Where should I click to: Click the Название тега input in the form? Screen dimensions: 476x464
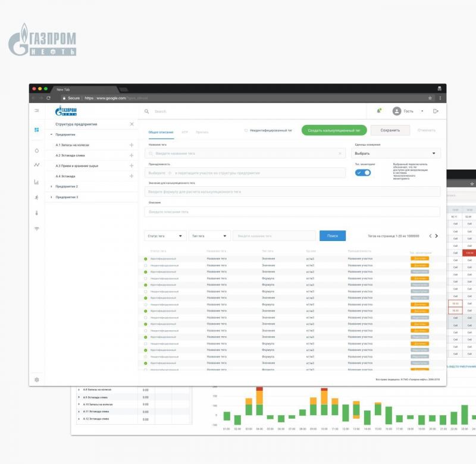point(245,153)
